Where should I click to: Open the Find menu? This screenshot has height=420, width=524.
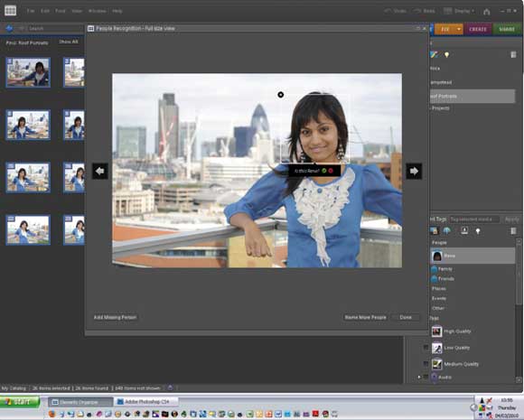(x=61, y=11)
